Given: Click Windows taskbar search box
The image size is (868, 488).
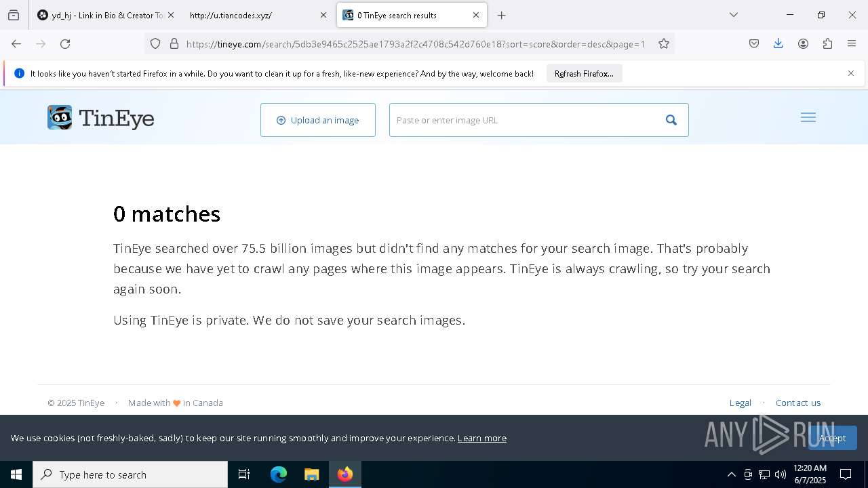Looking at the screenshot, I should (130, 474).
